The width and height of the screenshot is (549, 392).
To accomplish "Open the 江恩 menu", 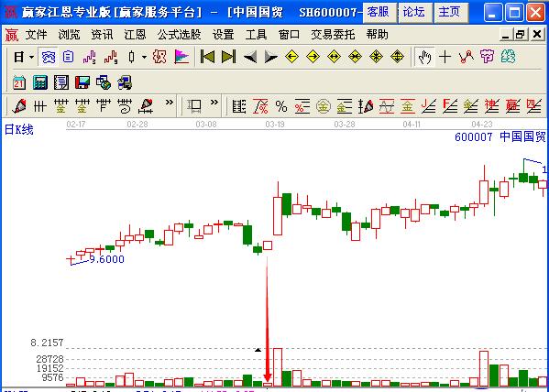I will [135, 35].
